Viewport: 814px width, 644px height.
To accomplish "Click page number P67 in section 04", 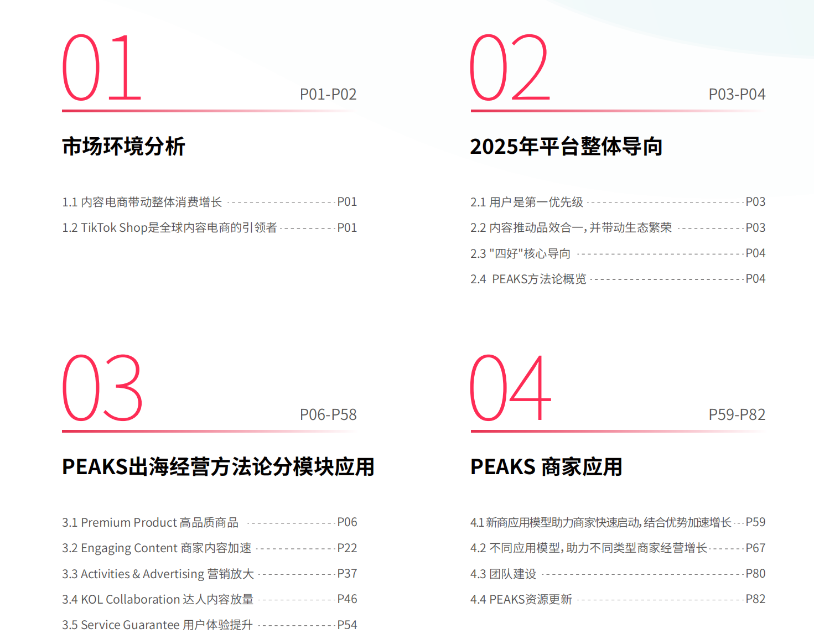I will [x=755, y=548].
